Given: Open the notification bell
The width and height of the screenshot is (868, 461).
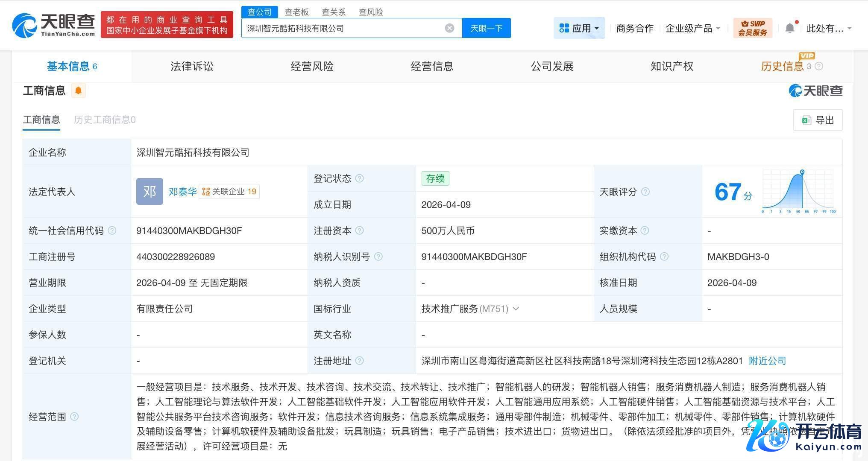Looking at the screenshot, I should click(x=790, y=28).
